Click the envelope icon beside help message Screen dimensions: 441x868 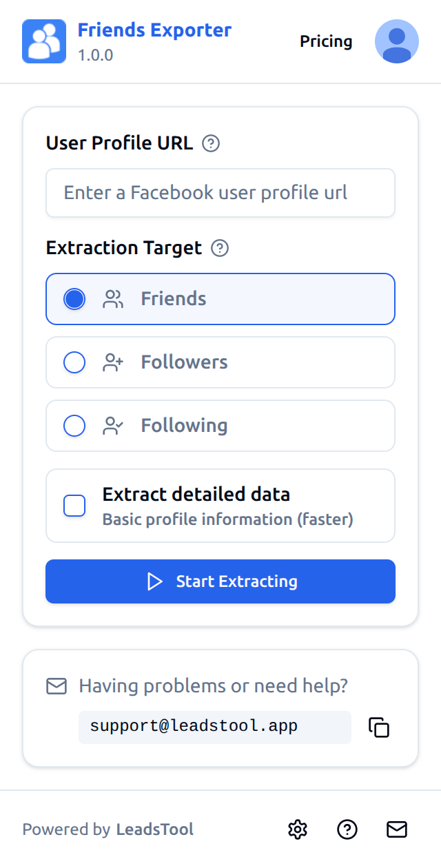(x=57, y=686)
